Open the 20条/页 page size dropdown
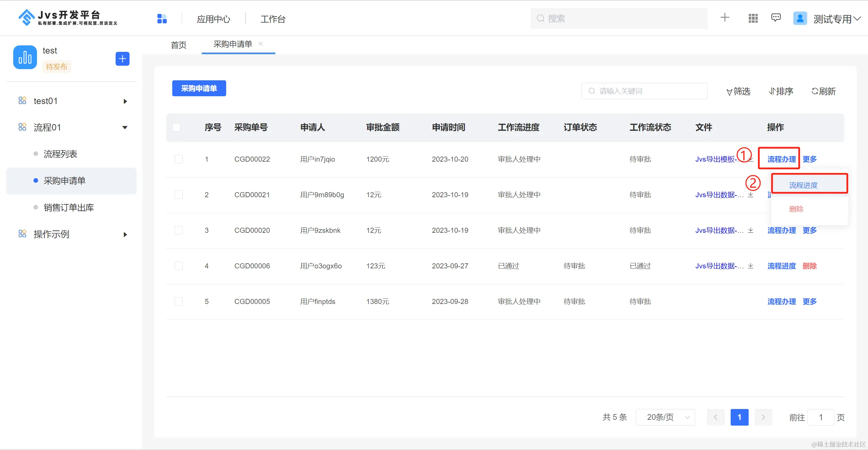The image size is (868, 450). tap(665, 417)
